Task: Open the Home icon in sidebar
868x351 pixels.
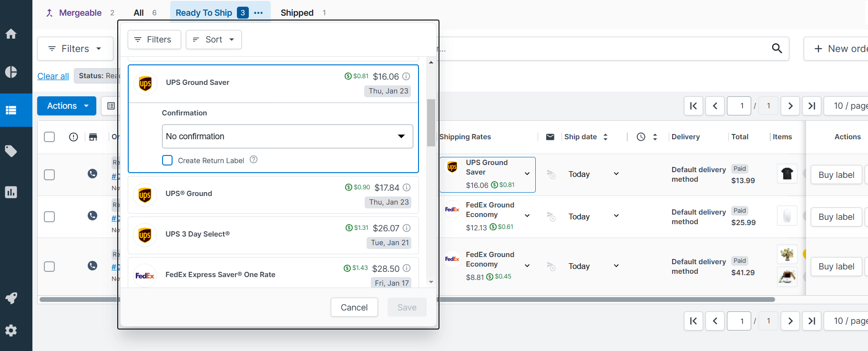Action: pyautogui.click(x=11, y=34)
